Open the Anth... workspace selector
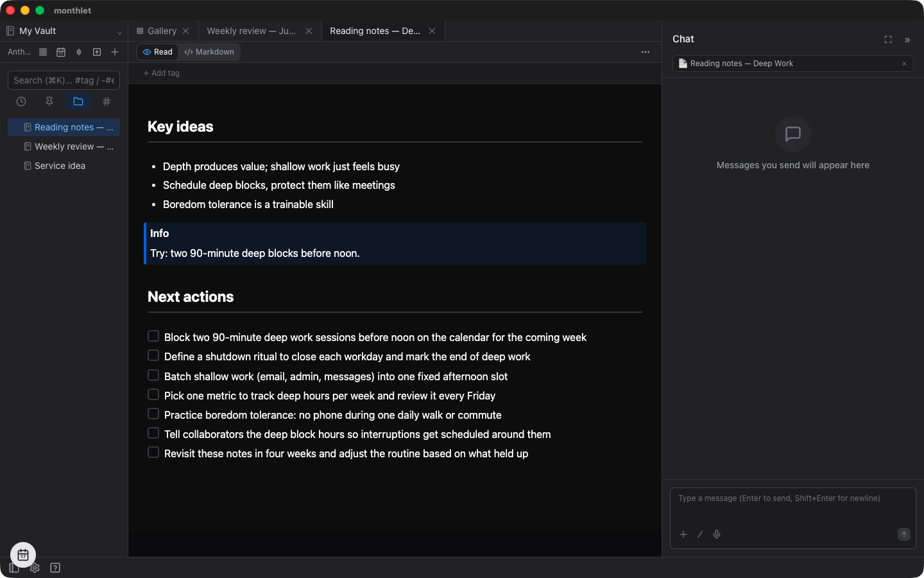 19,52
